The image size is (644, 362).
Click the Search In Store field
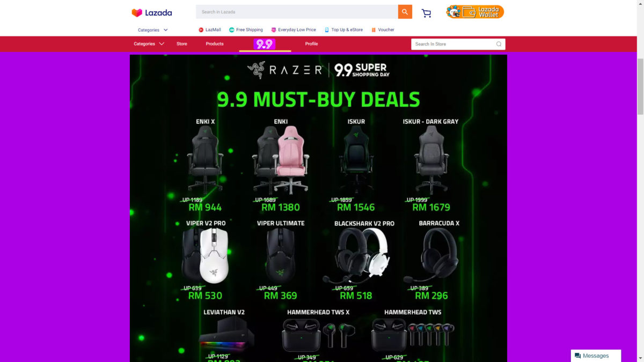click(458, 44)
